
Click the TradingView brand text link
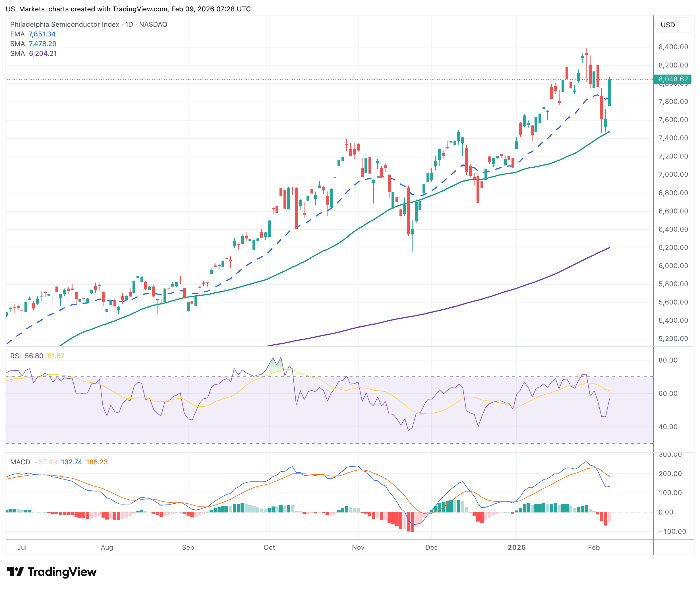pyautogui.click(x=62, y=572)
